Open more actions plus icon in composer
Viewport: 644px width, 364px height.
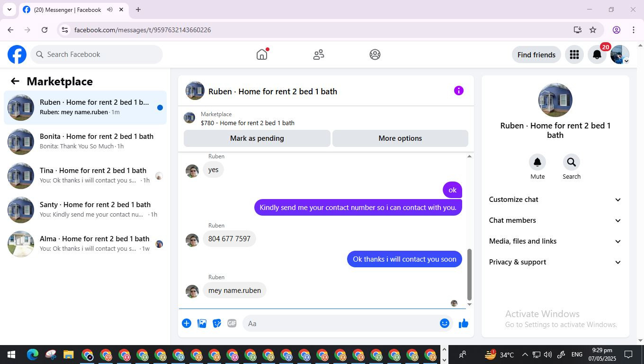coord(187,323)
